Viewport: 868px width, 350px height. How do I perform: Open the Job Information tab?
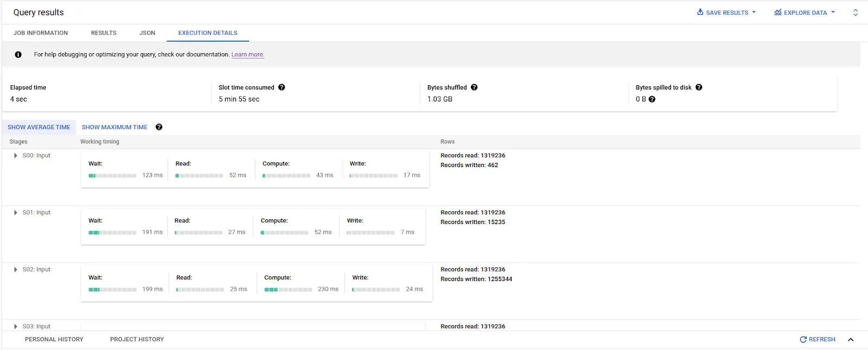pos(41,33)
